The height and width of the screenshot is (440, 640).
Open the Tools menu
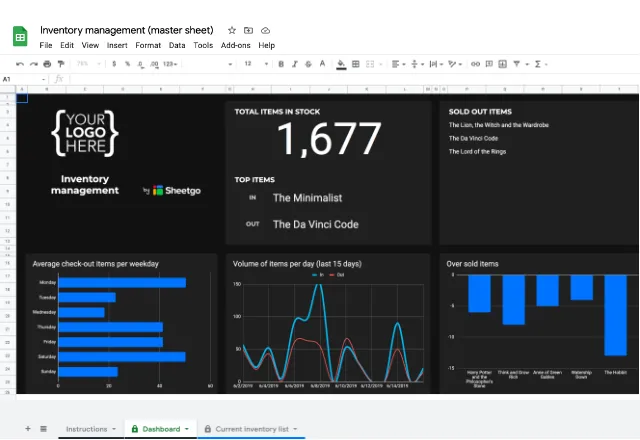point(203,45)
